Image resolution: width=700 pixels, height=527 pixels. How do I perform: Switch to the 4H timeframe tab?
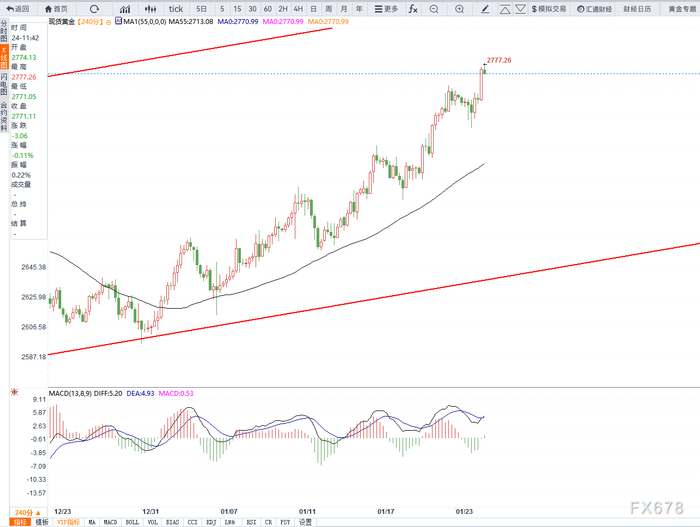pos(298,8)
